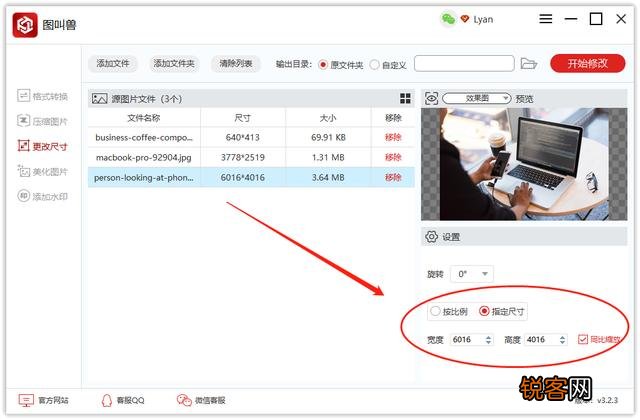The width and height of the screenshot is (640, 420).
Task: Switch to 添加水印 in sidebar
Action: click(42, 196)
